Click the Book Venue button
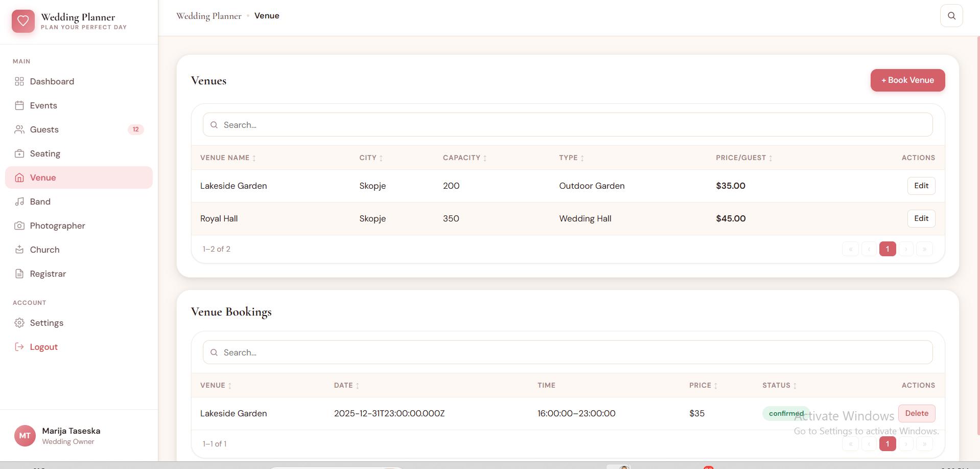The height and width of the screenshot is (469, 980). pos(907,80)
